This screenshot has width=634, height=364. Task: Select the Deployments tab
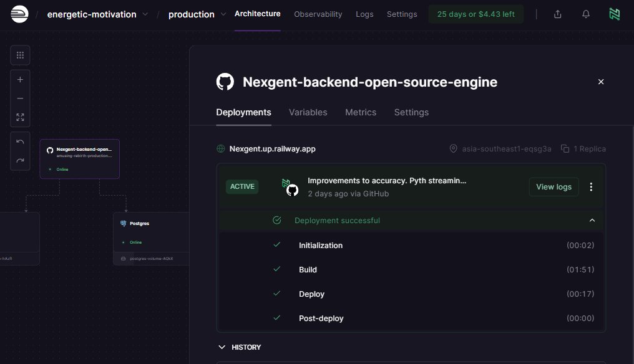click(243, 112)
